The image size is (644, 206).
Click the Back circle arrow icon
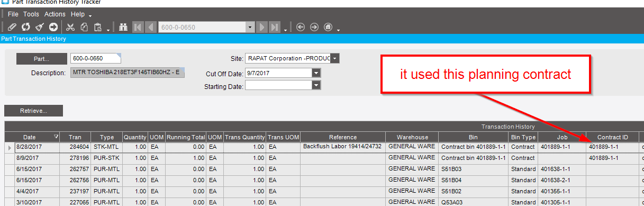(x=301, y=27)
